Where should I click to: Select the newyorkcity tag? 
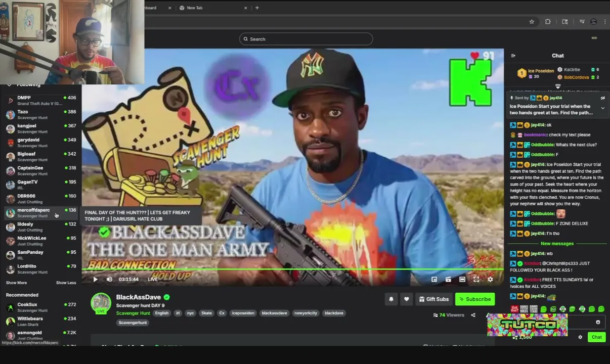click(306, 313)
